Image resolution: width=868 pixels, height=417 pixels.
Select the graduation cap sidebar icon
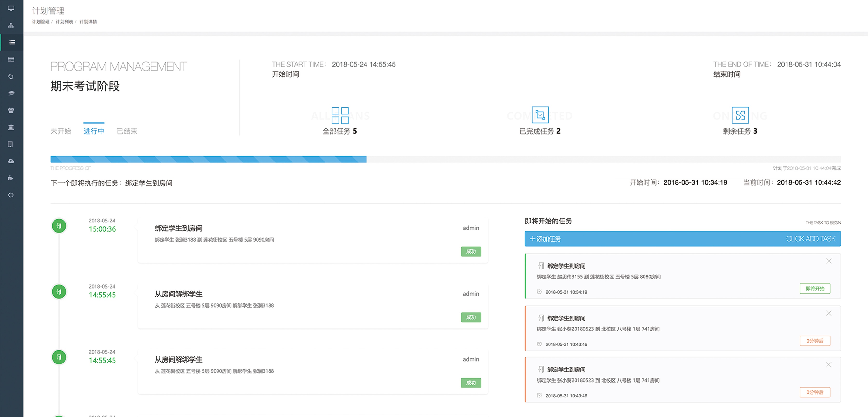[11, 93]
